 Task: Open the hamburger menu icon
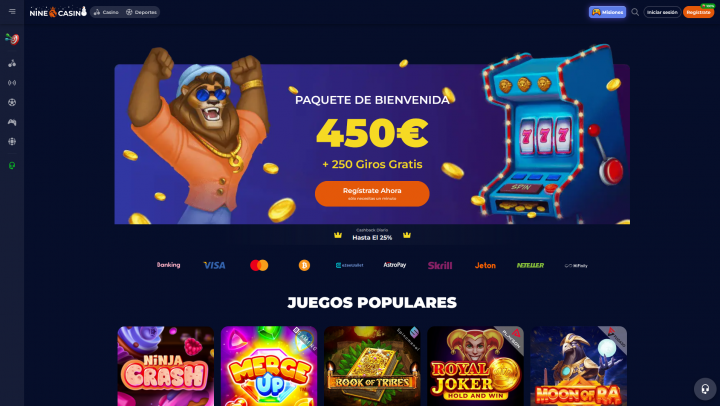[x=12, y=11]
